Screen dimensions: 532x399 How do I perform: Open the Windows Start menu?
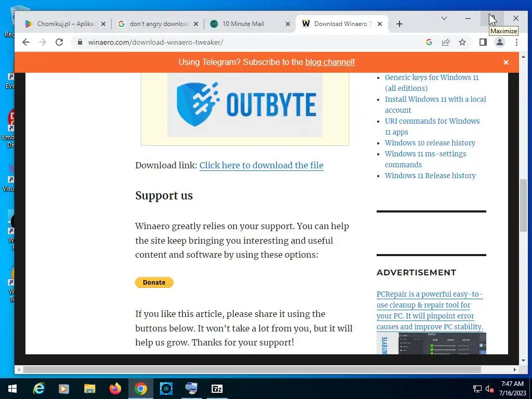12,389
